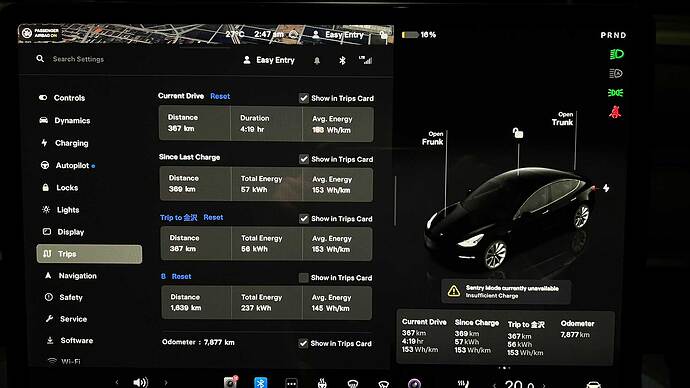
Task: Tap Since Last Charge Total Energy 57 kWh
Action: tap(267, 184)
